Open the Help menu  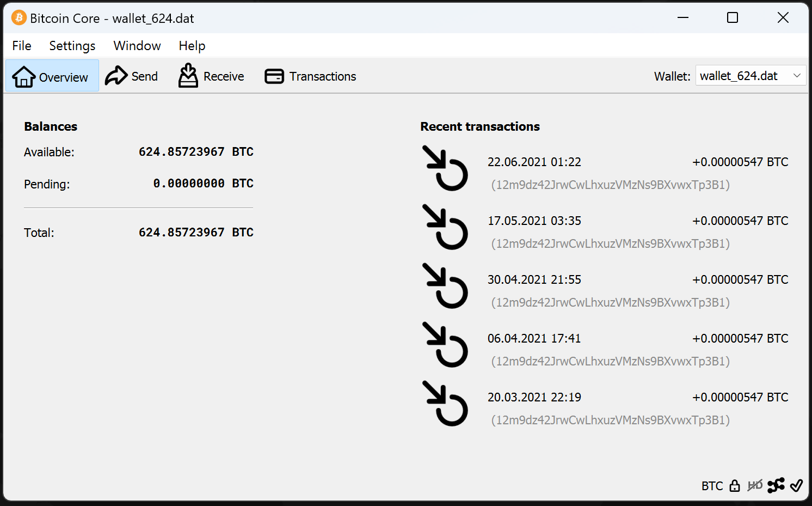pyautogui.click(x=192, y=46)
